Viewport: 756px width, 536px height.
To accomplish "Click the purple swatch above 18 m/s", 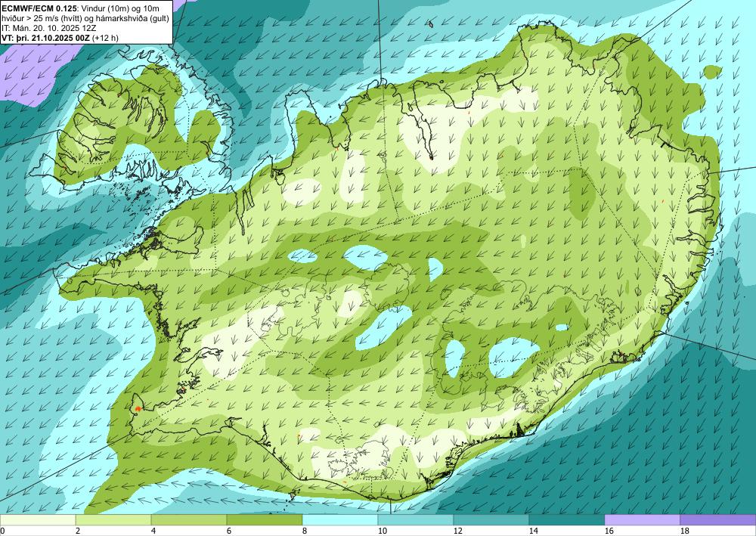I will [x=718, y=520].
